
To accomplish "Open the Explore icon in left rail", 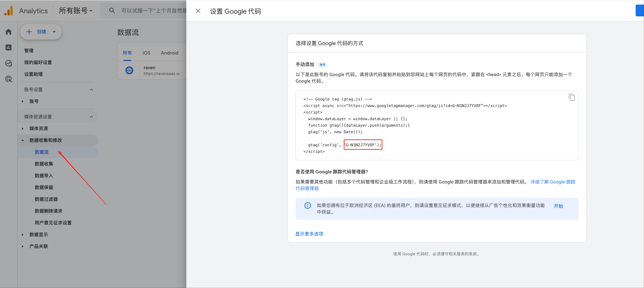I will click(9, 63).
